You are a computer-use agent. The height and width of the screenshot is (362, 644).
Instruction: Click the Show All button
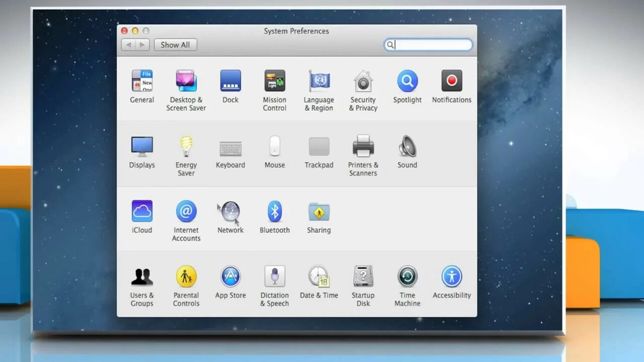175,45
